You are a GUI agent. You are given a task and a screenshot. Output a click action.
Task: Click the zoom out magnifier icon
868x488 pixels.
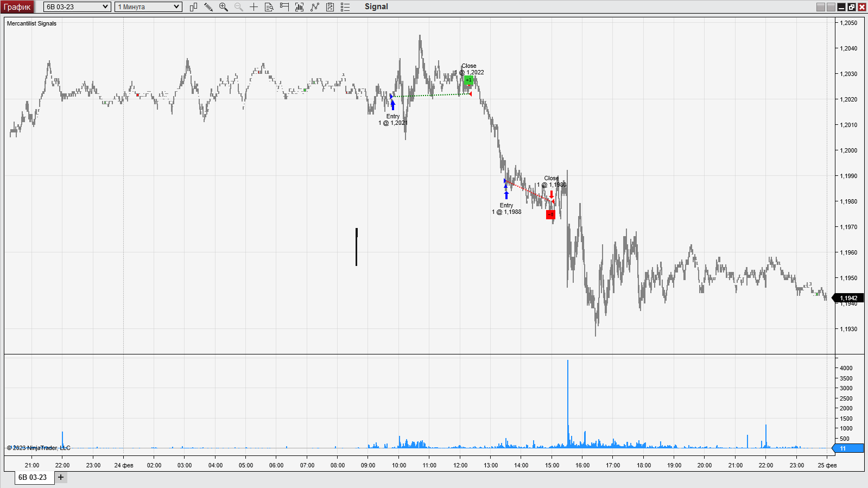[x=238, y=7]
